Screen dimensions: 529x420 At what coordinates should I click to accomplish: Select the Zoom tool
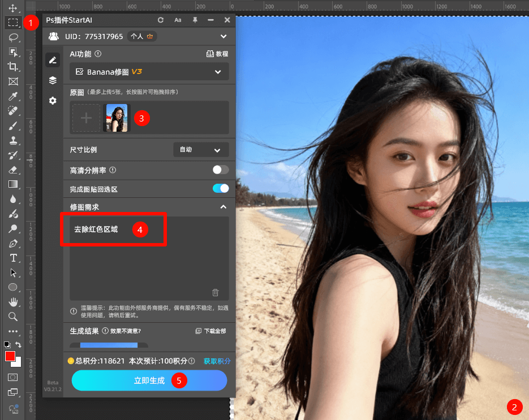[12, 317]
